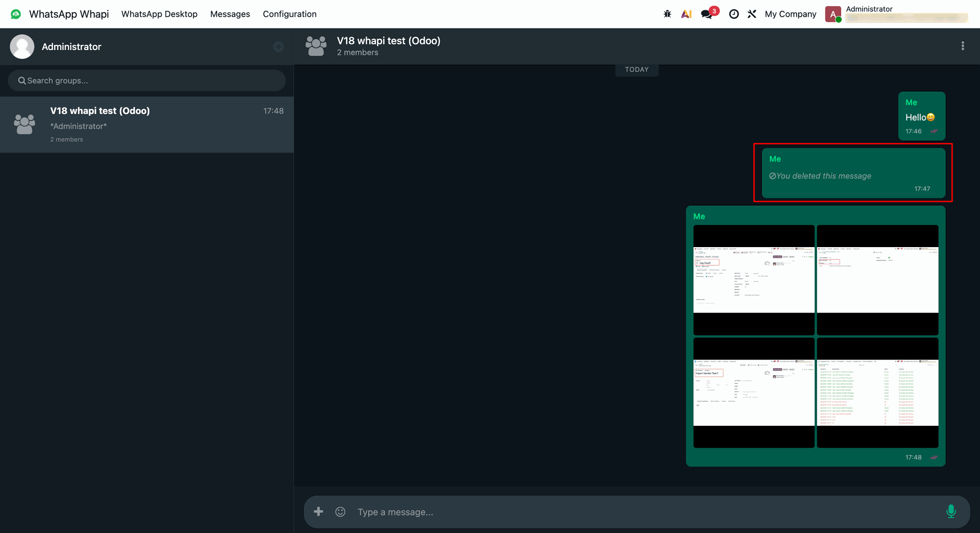Click the chat title V18 whapi test (Odoo)
Image resolution: width=980 pixels, height=533 pixels.
[x=388, y=41]
